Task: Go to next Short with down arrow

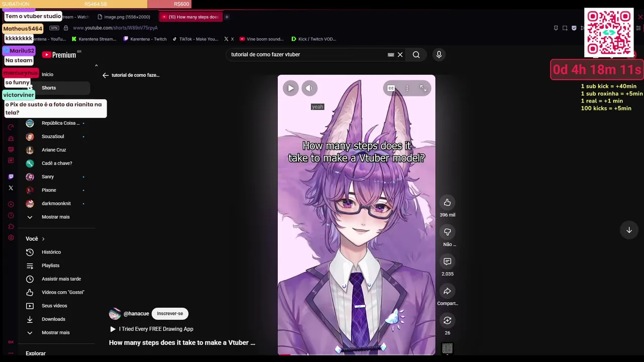Action: point(629,230)
